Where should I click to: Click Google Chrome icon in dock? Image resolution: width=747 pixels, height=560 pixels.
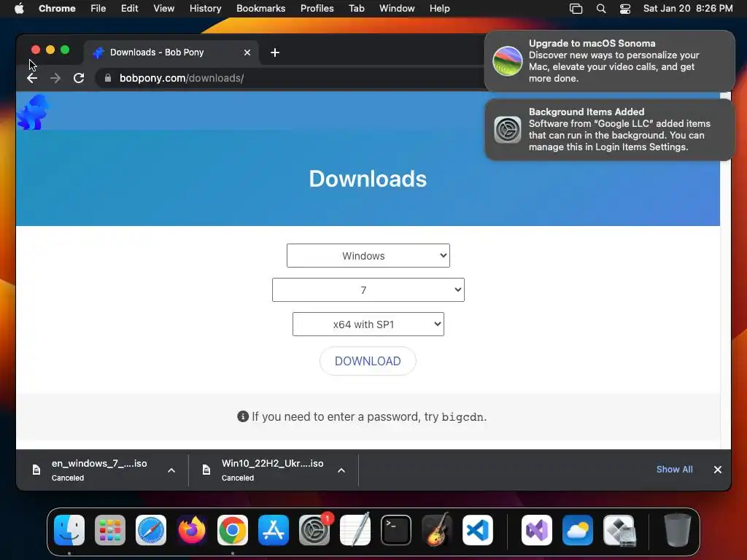(x=233, y=530)
